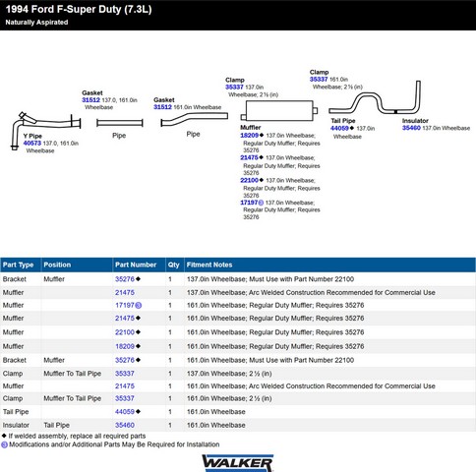This screenshot has height=472, width=476.
Task: Select 'Muffler To Tail Pipe' in 137.0in Clamp row
Action: (x=73, y=374)
